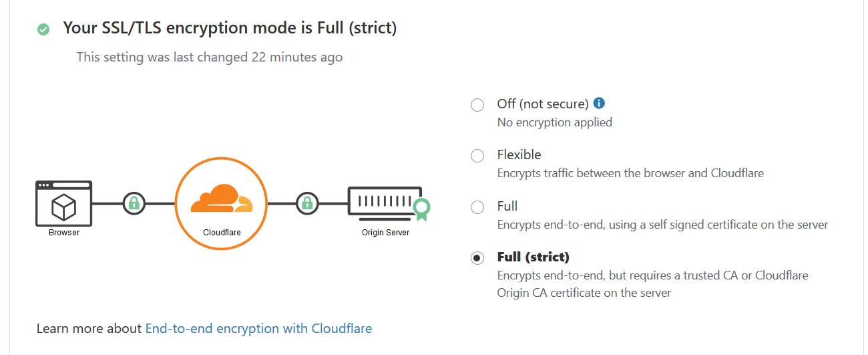Click the blue info icon beside Off
Screen dimensions: 868x355
coord(599,104)
